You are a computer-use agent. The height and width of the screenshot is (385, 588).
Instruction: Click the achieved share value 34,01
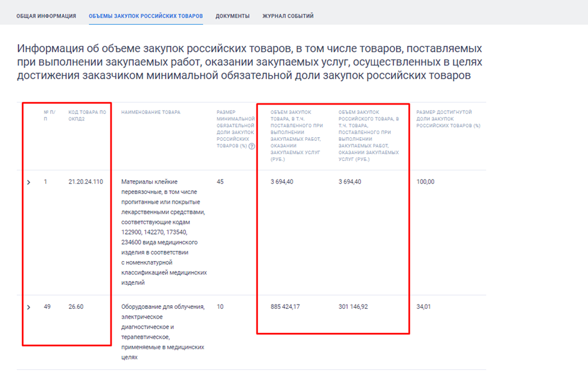click(x=424, y=307)
